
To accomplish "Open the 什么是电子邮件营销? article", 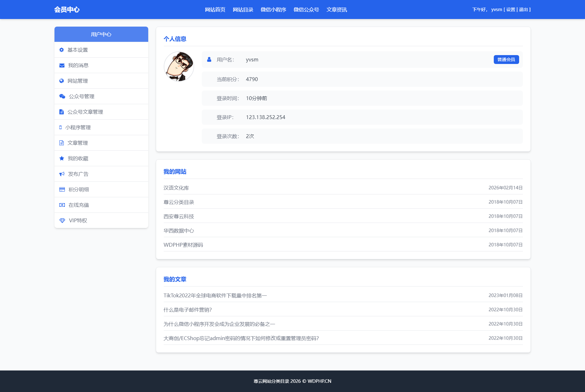I will click(188, 310).
